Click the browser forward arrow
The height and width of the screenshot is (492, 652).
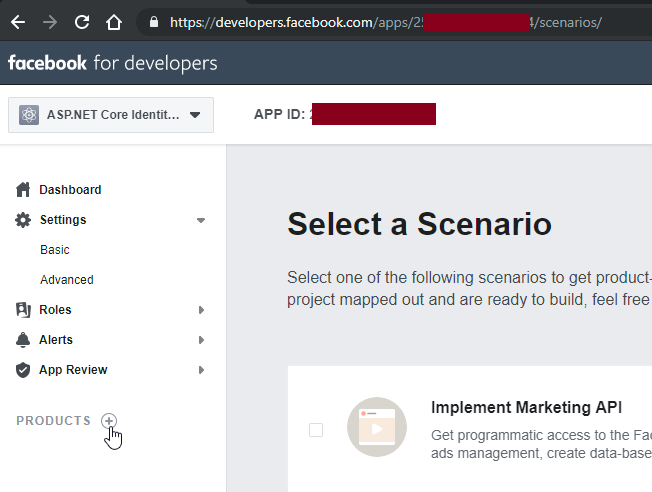(50, 21)
